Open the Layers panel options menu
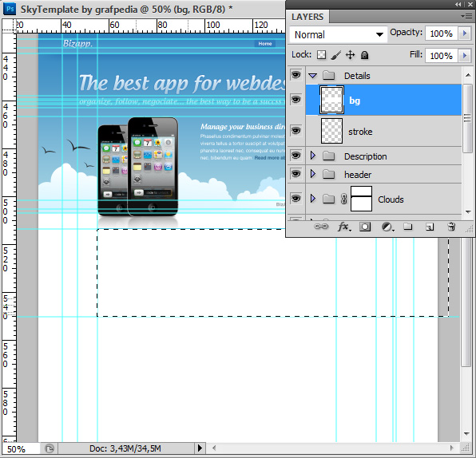The height and width of the screenshot is (458, 476). [466, 16]
